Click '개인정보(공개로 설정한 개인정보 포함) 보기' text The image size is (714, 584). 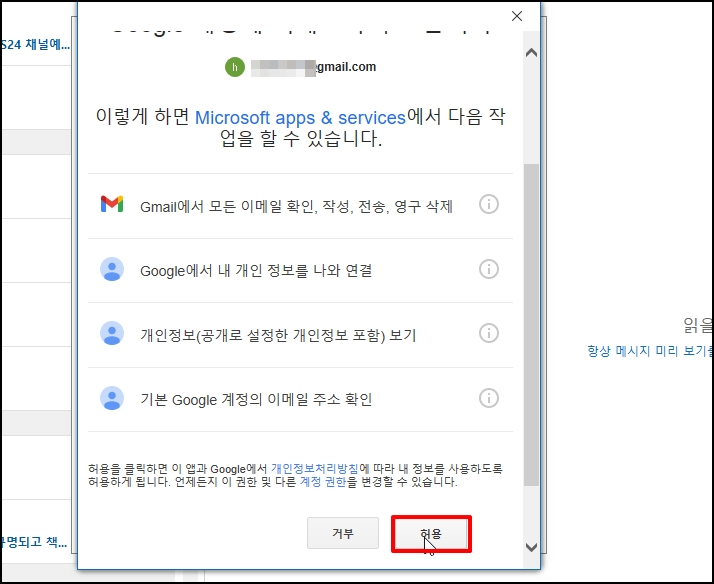point(278,335)
